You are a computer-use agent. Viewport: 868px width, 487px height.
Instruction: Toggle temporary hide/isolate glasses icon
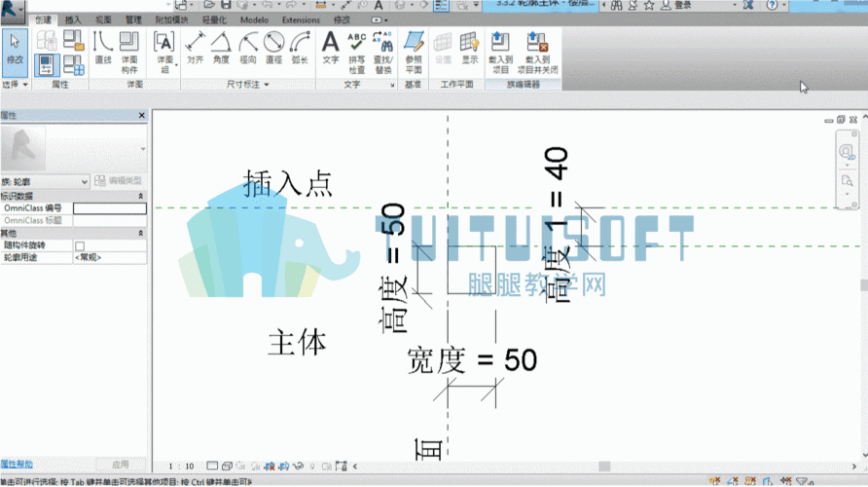pos(299,466)
